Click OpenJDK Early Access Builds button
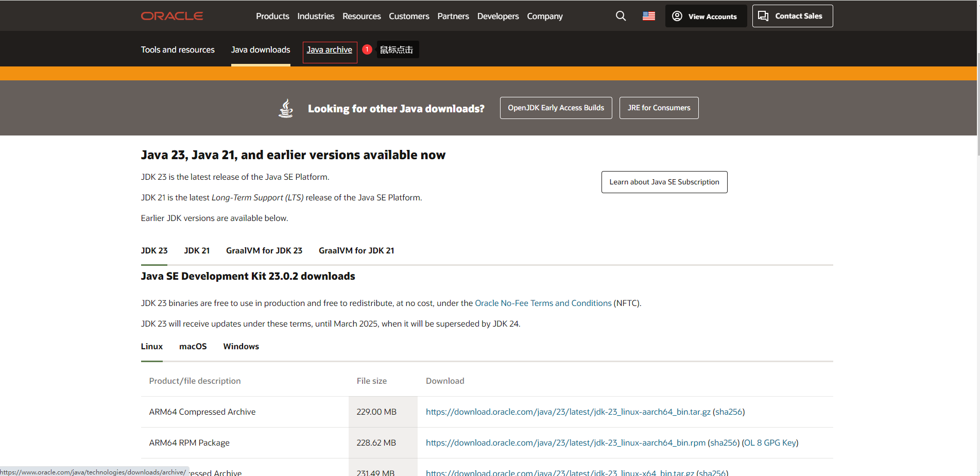 pyautogui.click(x=556, y=108)
